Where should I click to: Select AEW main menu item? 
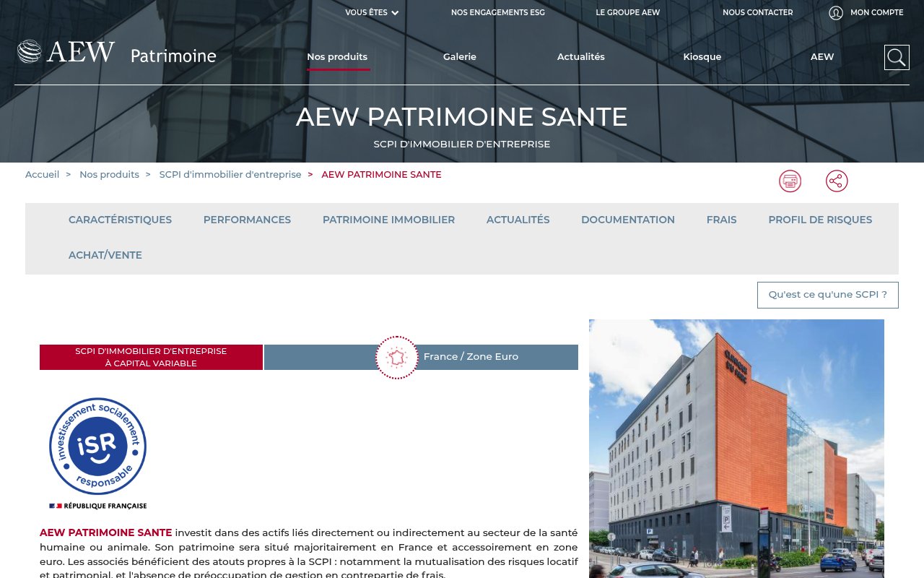coord(822,56)
